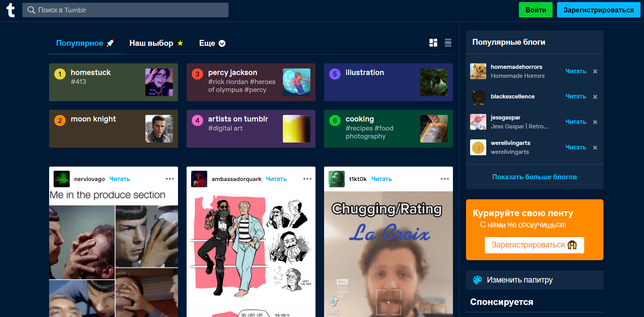Click Зарегистрироваться in the top bar
The width and height of the screenshot is (644, 317).
click(599, 10)
